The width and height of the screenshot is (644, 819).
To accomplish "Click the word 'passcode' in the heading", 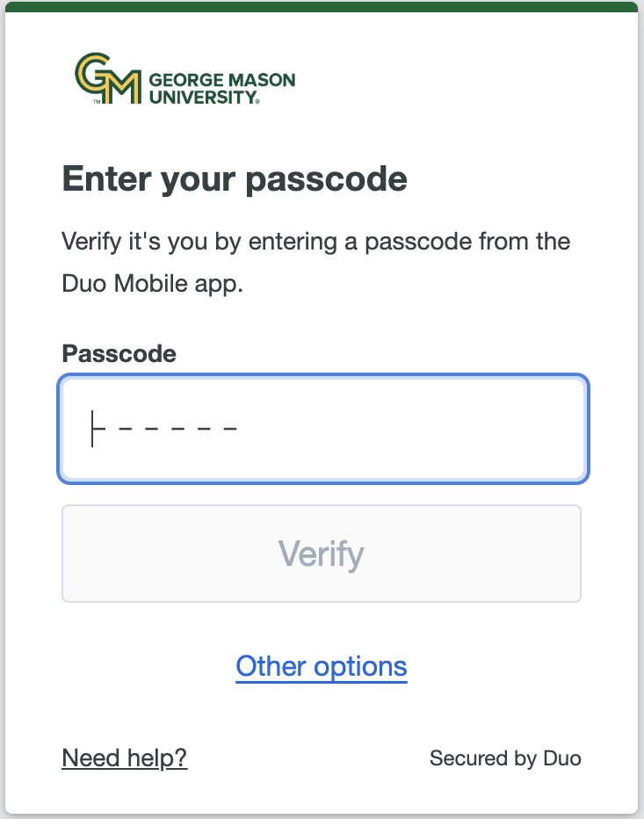I will click(x=326, y=180).
